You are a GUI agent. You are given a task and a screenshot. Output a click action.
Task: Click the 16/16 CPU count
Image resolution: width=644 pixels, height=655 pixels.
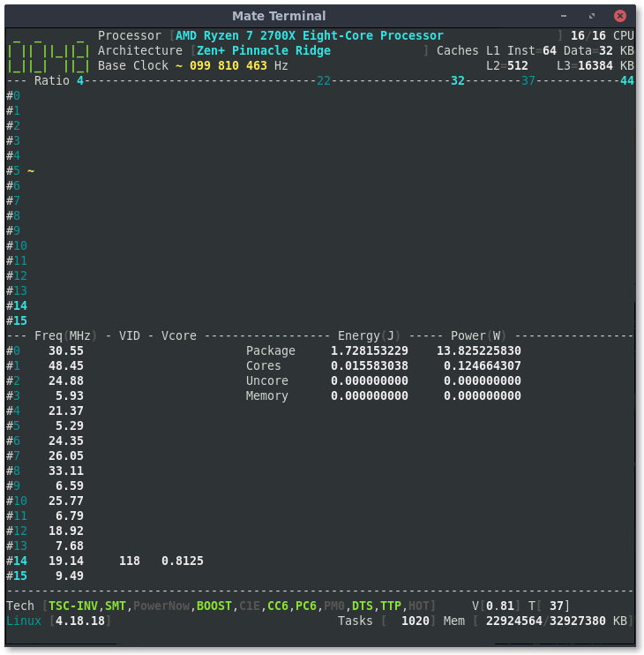click(603, 35)
